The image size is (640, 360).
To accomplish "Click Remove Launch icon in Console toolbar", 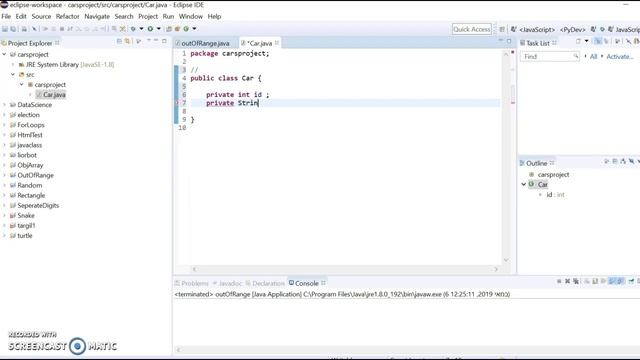I will [x=567, y=281].
